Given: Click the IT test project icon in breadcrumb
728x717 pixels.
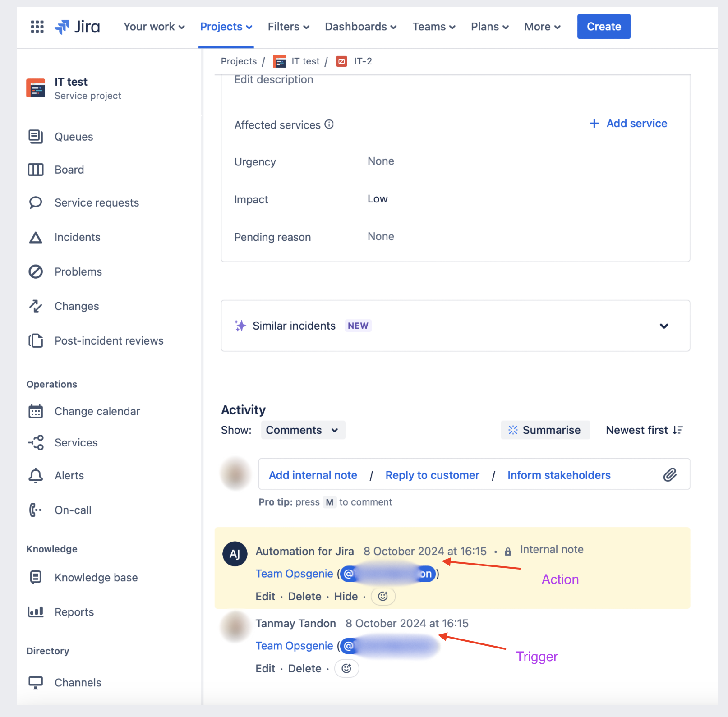Looking at the screenshot, I should 279,61.
